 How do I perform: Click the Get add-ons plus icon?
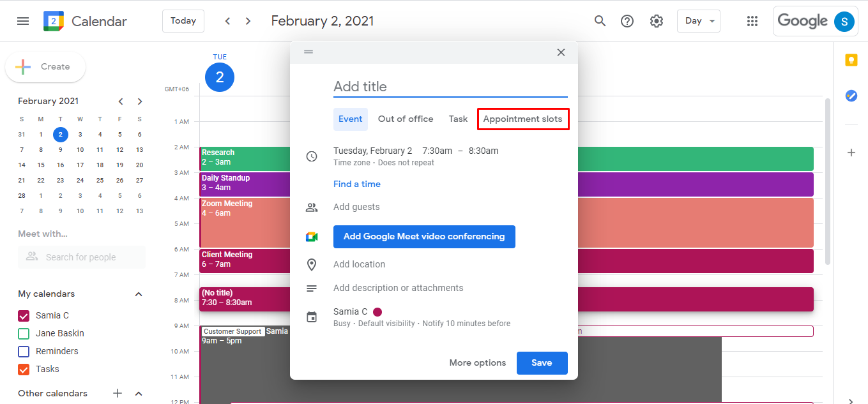click(851, 152)
